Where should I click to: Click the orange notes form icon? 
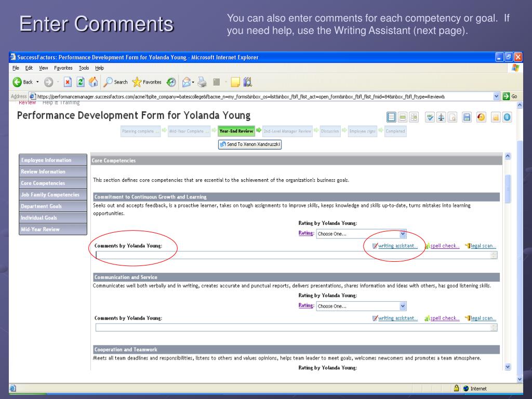pos(496,117)
